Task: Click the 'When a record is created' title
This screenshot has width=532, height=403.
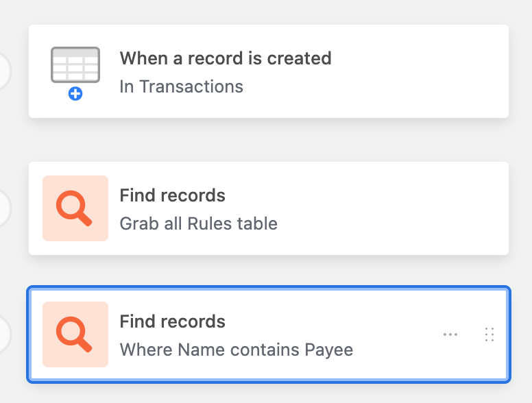Action: tap(226, 58)
